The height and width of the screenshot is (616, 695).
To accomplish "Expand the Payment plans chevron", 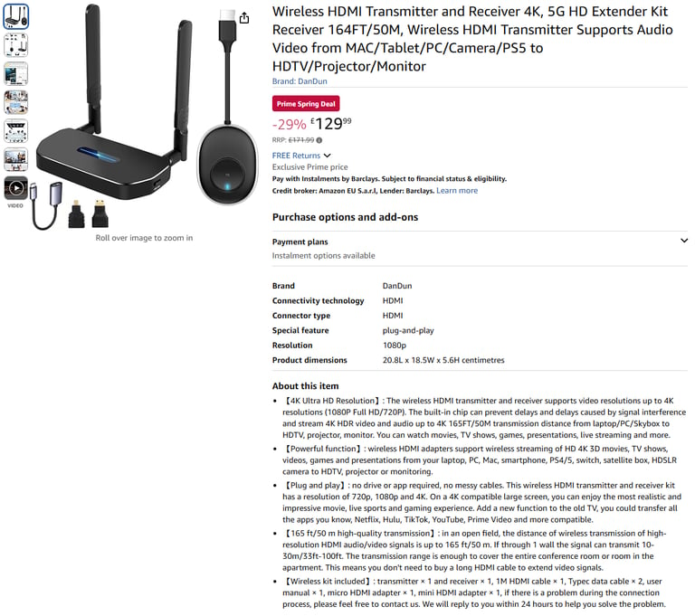I will pos(684,241).
